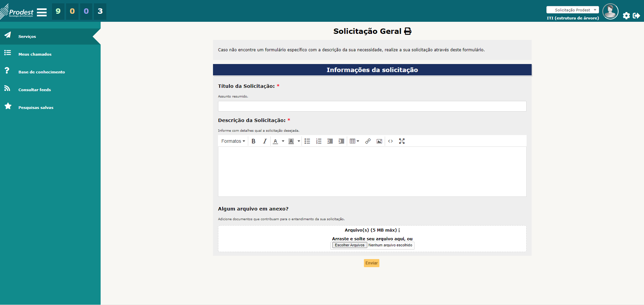Submit the form with Enviar
The image size is (644, 305).
[x=371, y=263]
